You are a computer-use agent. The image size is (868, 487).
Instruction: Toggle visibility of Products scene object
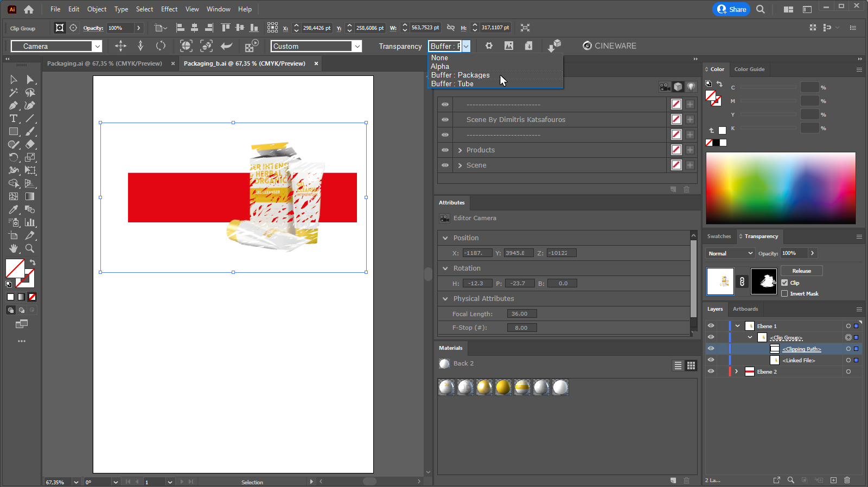(445, 150)
